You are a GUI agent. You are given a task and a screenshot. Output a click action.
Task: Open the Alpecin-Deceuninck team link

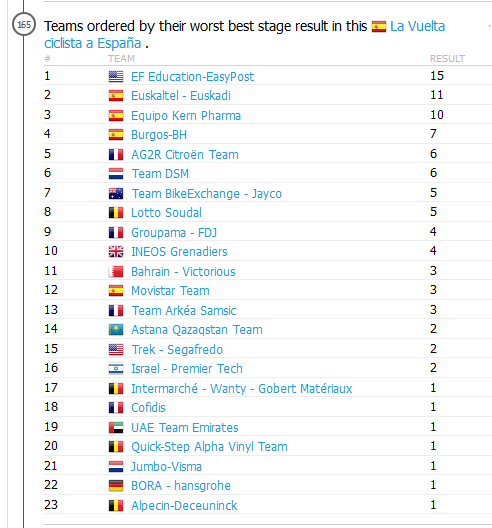184,505
